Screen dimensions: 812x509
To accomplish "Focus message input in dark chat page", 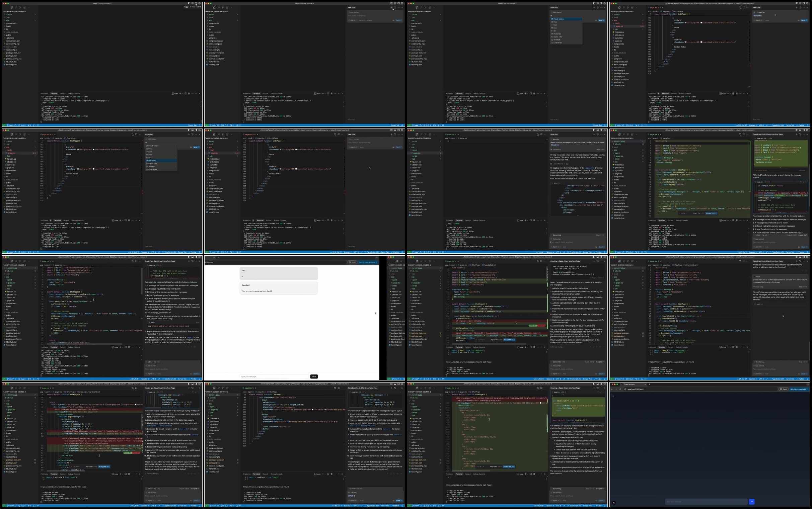I will click(706, 502).
